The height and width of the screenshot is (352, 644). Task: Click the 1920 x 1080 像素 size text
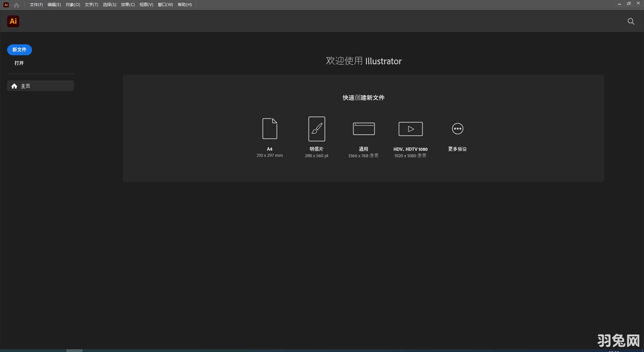point(411,156)
